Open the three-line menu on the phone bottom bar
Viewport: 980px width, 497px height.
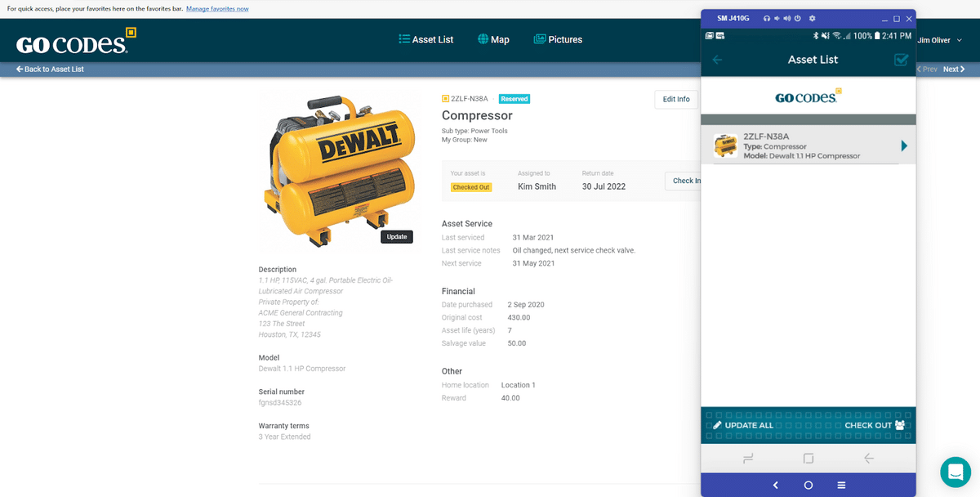tap(841, 485)
